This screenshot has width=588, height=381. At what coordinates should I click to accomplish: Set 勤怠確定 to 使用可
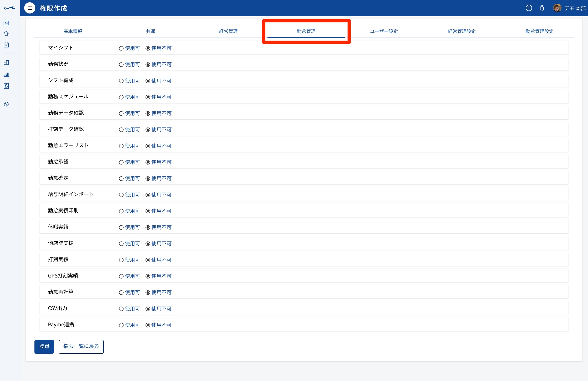[121, 179]
